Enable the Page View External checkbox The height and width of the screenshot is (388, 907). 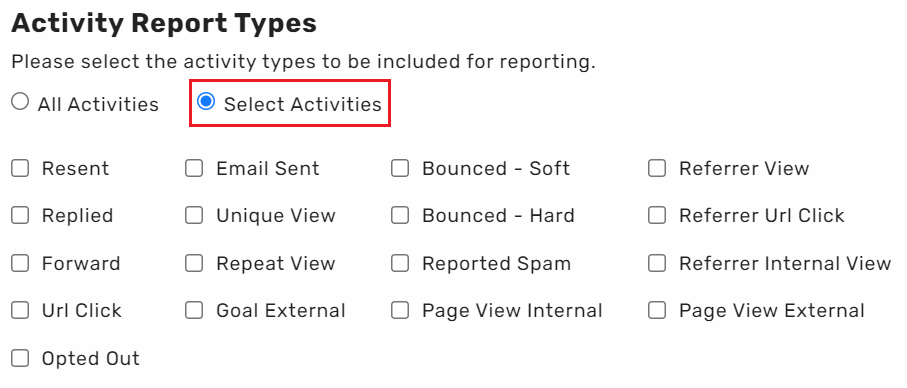click(x=657, y=311)
